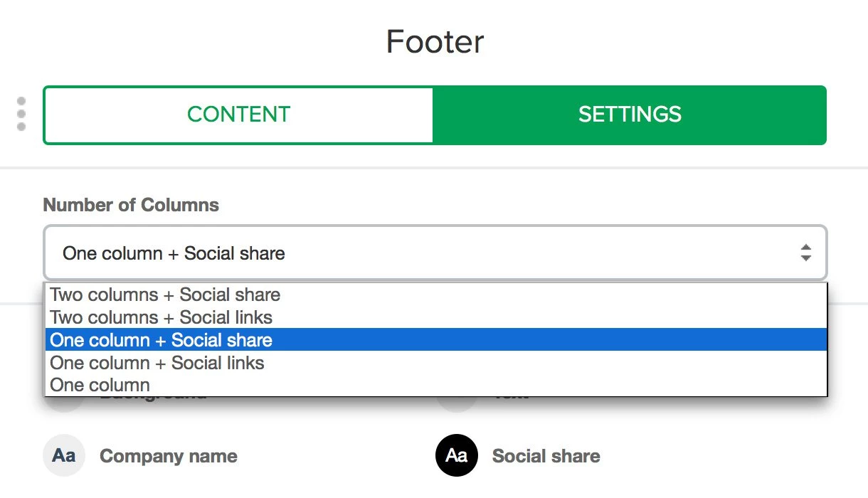The width and height of the screenshot is (868, 498).
Task: Choose "Two columns + Social links" option
Action: click(161, 317)
